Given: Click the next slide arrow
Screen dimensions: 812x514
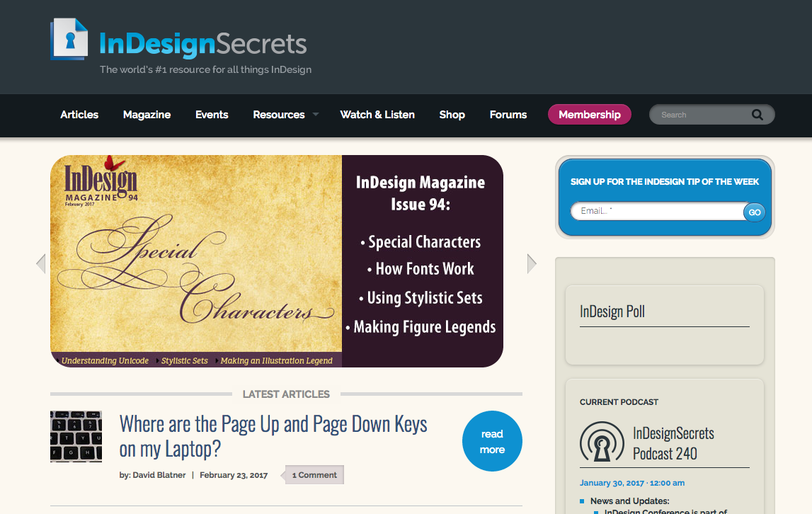Looking at the screenshot, I should pos(532,263).
